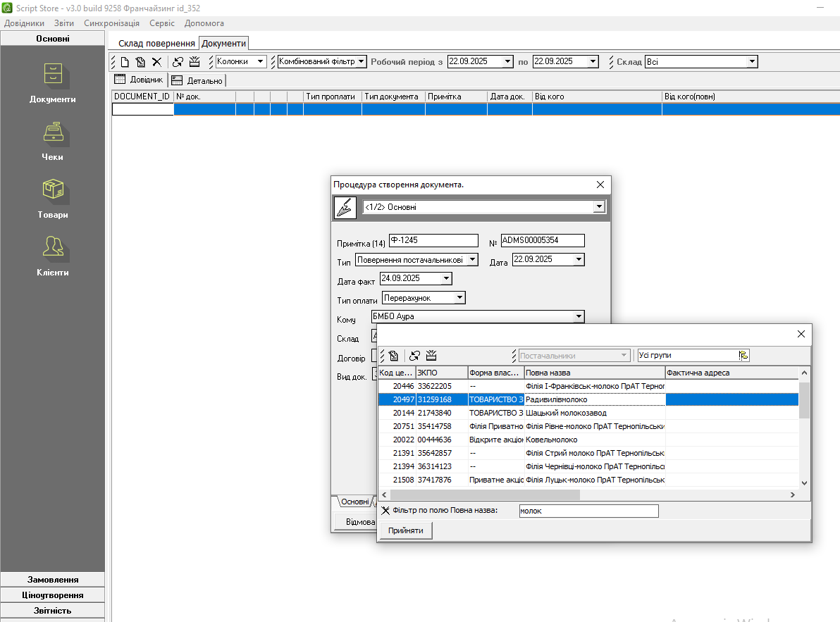840x622 pixels.
Task: Open the Звіти menu
Action: pyautogui.click(x=63, y=23)
